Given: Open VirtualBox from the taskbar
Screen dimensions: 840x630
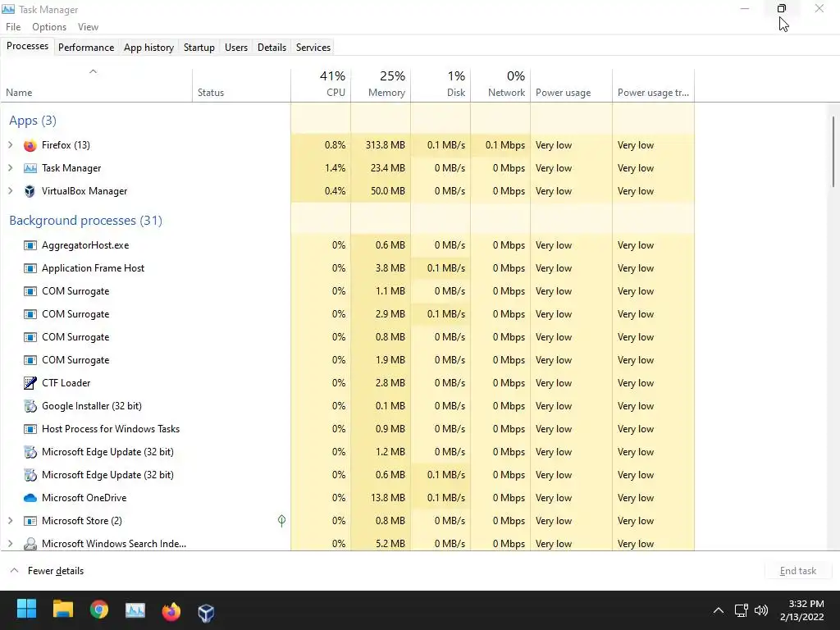Looking at the screenshot, I should (206, 612).
